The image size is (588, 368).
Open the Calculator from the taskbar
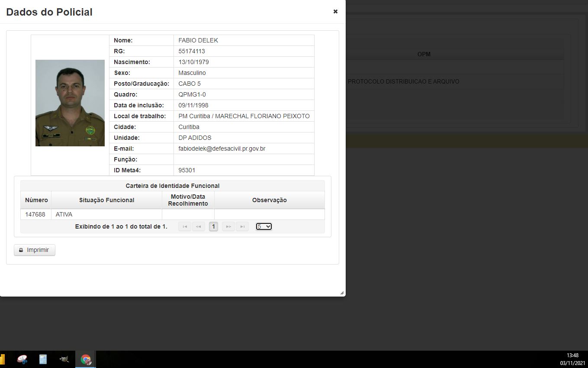(43, 359)
